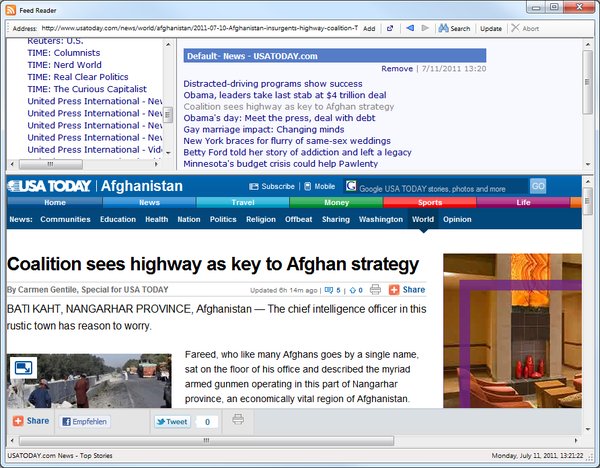Open 'Obama, leaders take last stab' headline
The height and width of the screenshot is (468, 600).
coord(285,95)
